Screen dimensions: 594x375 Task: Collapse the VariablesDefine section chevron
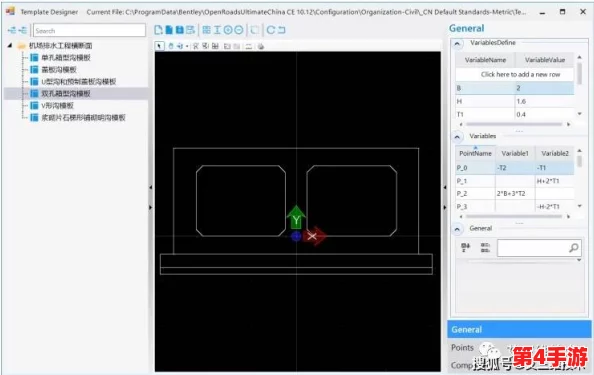[x=457, y=44]
